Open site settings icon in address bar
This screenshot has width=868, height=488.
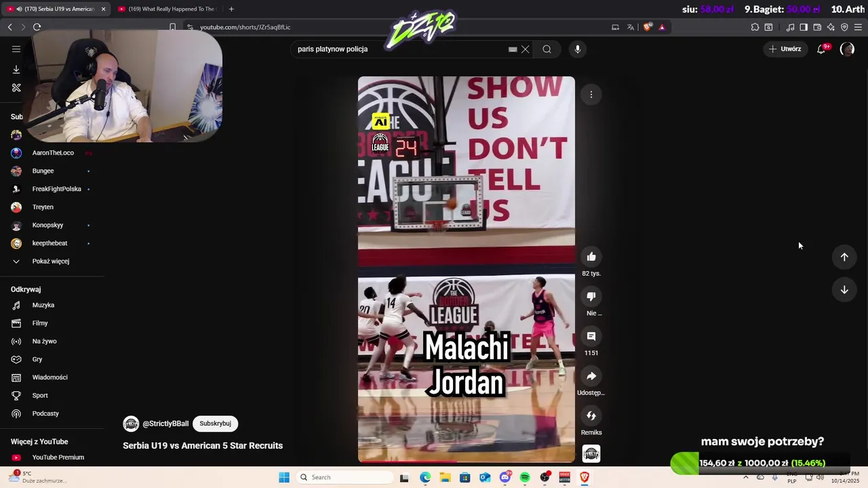190,27
